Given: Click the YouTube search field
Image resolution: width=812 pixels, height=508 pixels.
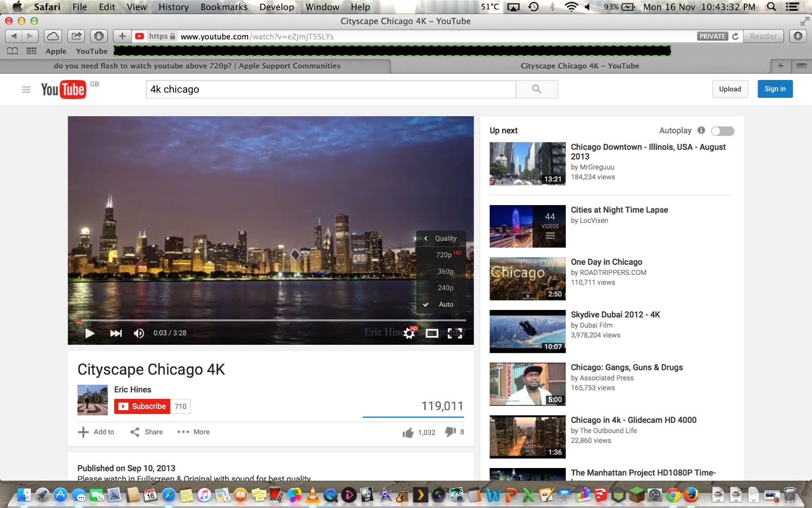Looking at the screenshot, I should pos(331,89).
